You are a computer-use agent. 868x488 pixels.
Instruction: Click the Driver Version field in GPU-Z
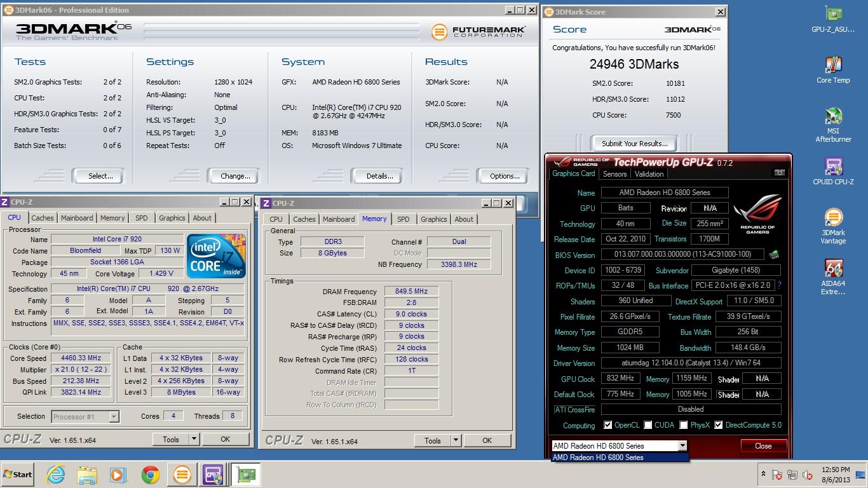tap(691, 363)
